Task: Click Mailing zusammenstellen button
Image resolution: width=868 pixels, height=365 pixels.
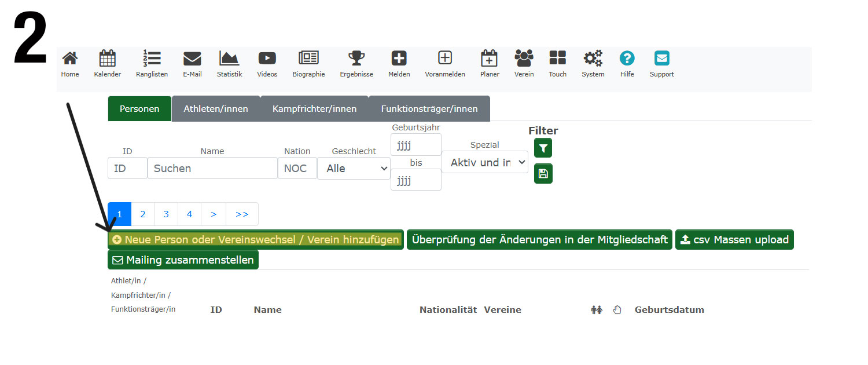Action: point(183,260)
